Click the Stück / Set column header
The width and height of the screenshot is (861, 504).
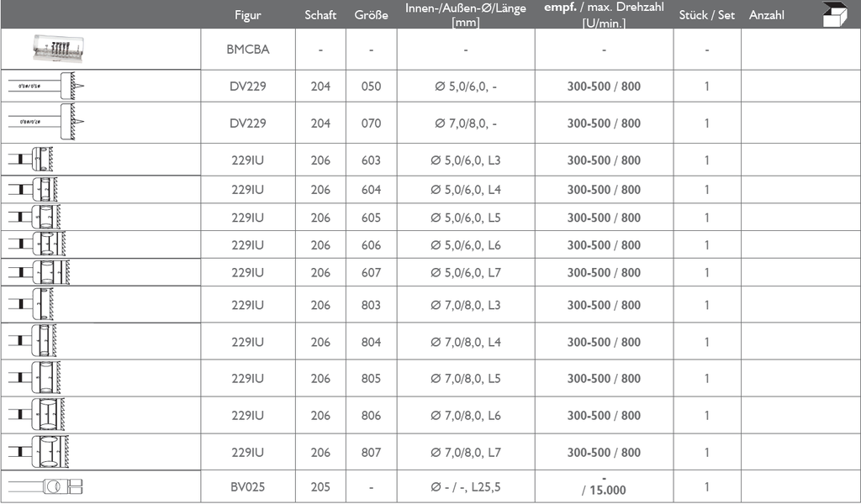click(x=706, y=15)
